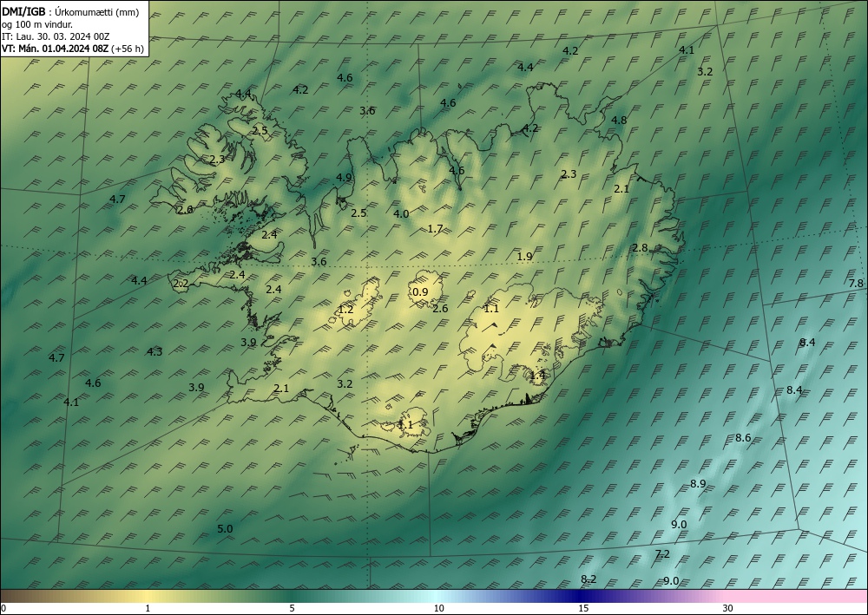Click the "VT: Mán. 01.04.2024 08Z" valid time text
The height and width of the screenshot is (615, 868).
(56, 49)
